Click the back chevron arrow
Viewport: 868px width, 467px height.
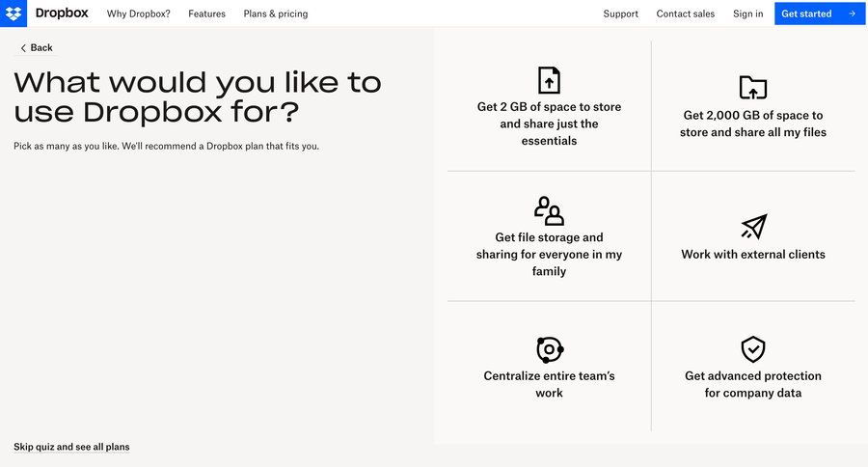point(24,48)
